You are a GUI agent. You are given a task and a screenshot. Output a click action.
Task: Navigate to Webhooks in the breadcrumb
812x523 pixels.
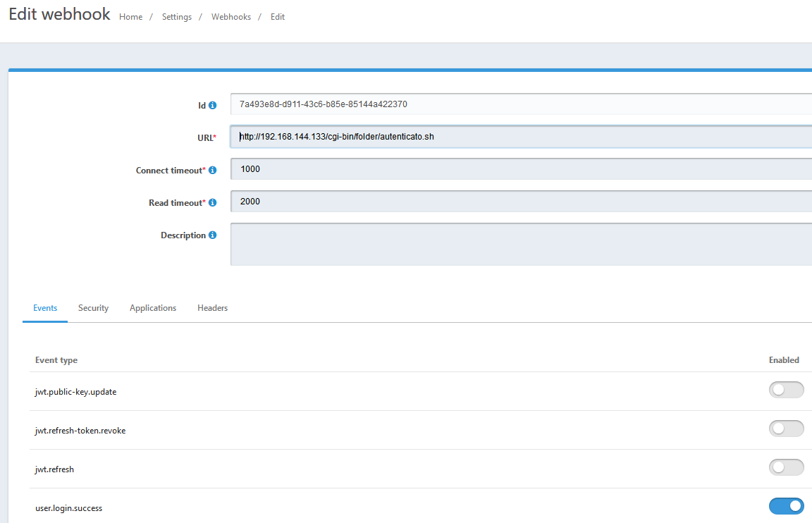231,17
